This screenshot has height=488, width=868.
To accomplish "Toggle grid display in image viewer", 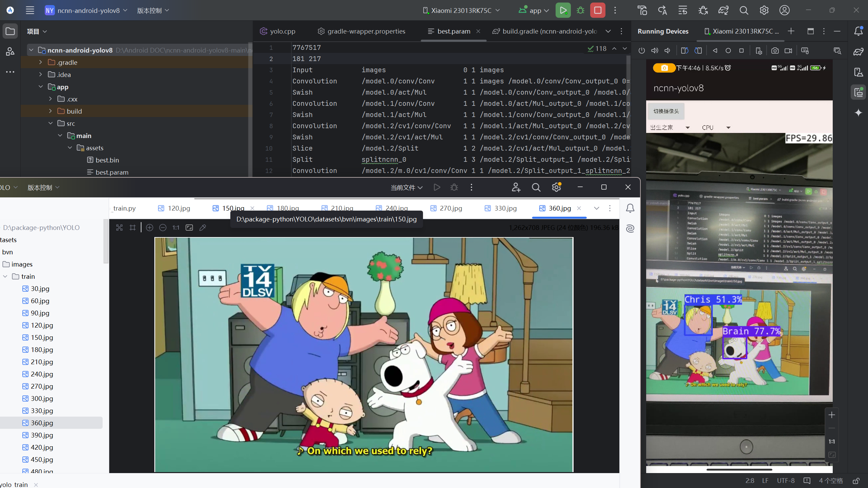I will point(133,228).
